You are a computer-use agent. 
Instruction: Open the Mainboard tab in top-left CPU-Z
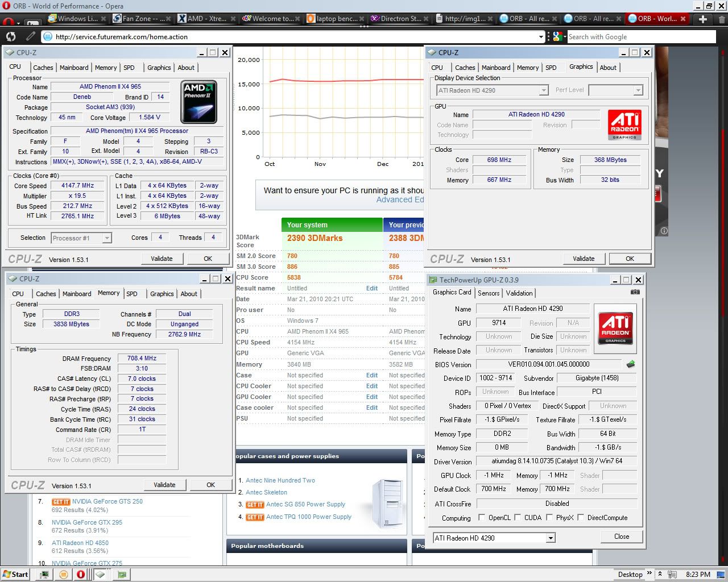(x=74, y=68)
